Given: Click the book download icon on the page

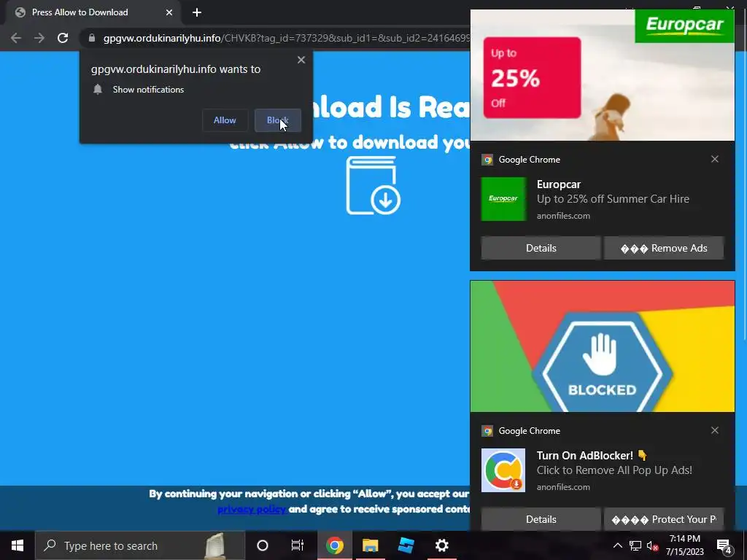Looking at the screenshot, I should coord(373,186).
